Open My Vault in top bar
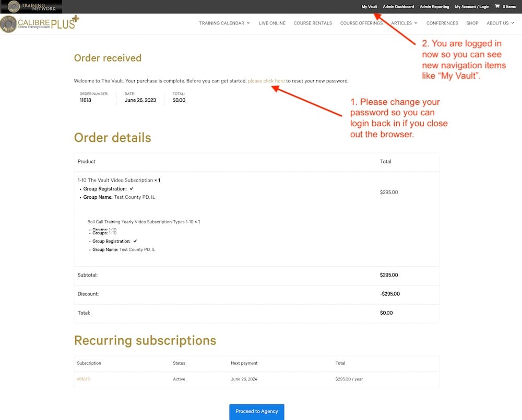This screenshot has height=420, width=522. (x=369, y=7)
